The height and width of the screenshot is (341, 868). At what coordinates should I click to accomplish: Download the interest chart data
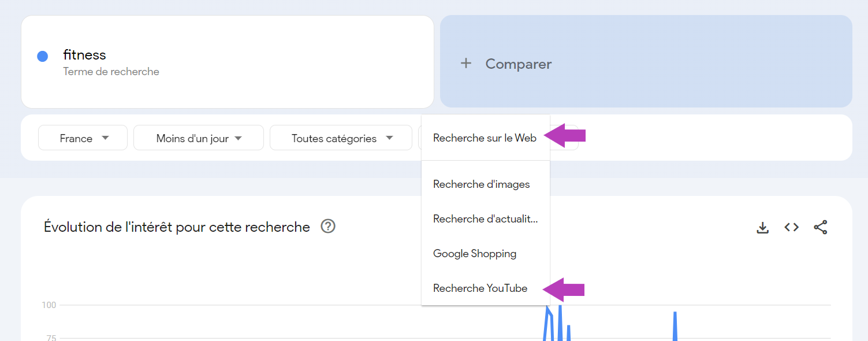[762, 227]
